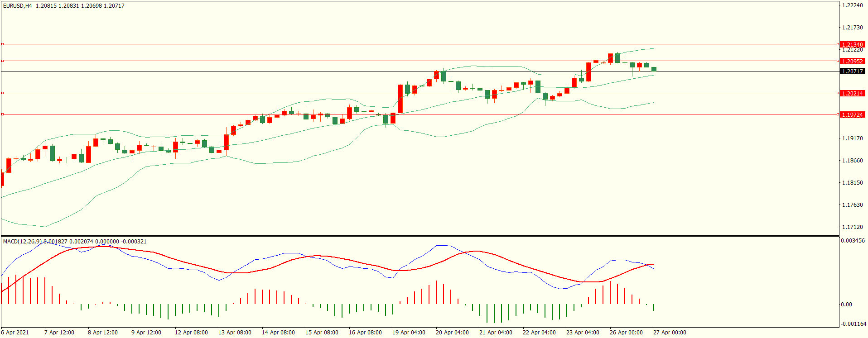Click the 1.22240 price axis value
Image resolution: width=868 pixels, height=338 pixels.
(x=852, y=5)
